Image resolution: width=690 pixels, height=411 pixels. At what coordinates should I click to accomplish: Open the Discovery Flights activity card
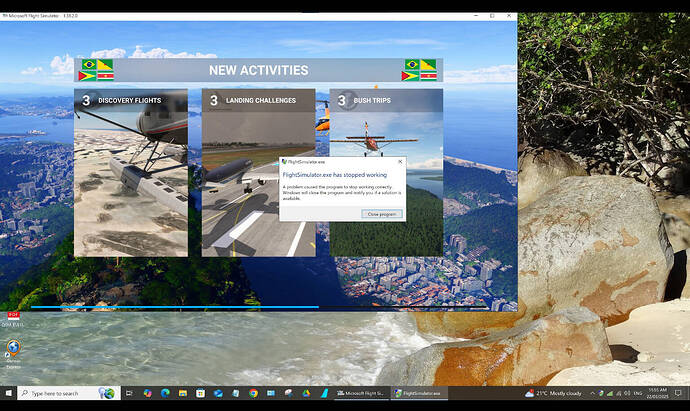pos(131,172)
